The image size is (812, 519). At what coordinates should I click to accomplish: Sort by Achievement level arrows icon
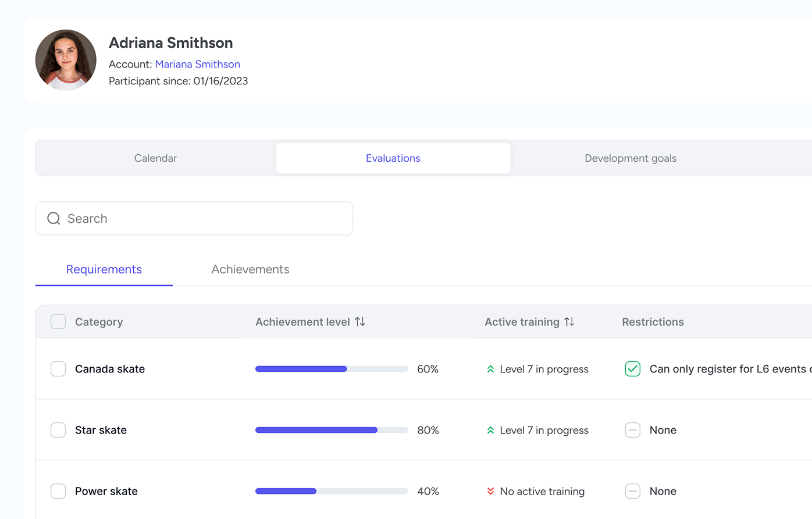coord(360,322)
